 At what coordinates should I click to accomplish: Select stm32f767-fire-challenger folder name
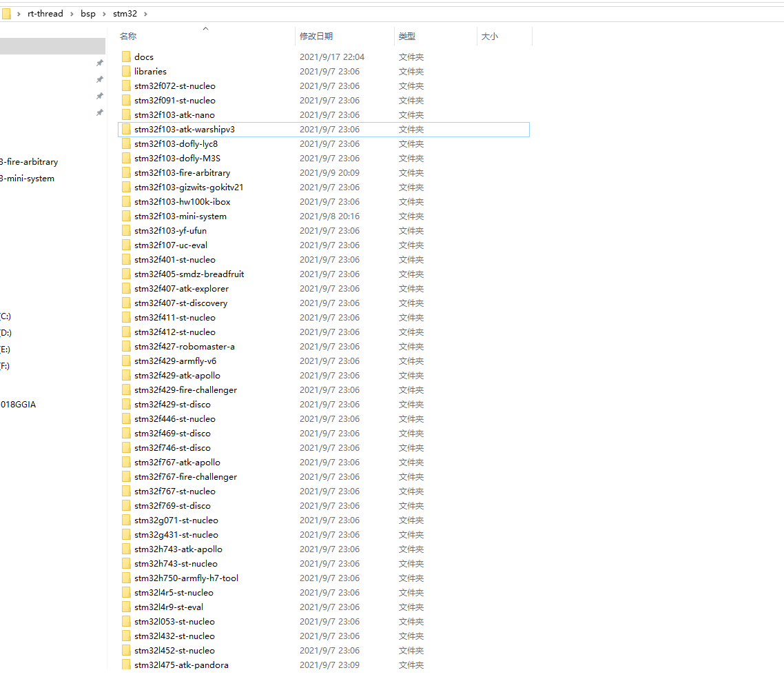[185, 477]
